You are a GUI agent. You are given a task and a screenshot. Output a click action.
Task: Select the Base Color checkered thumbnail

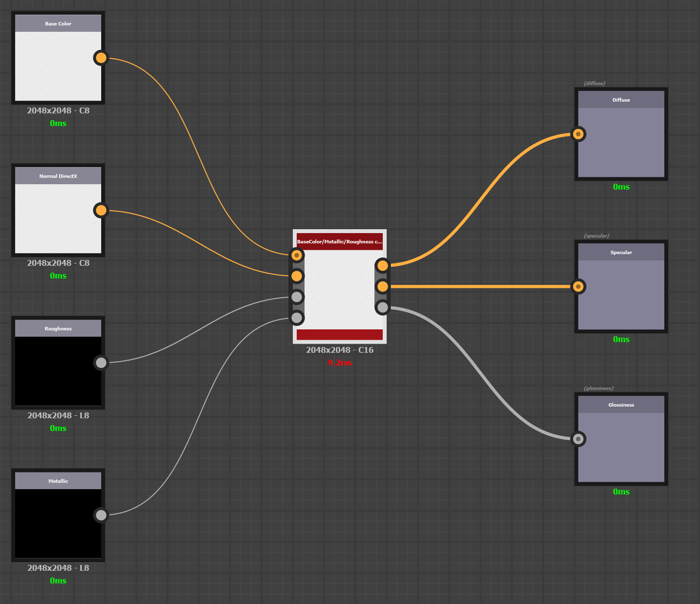point(58,67)
